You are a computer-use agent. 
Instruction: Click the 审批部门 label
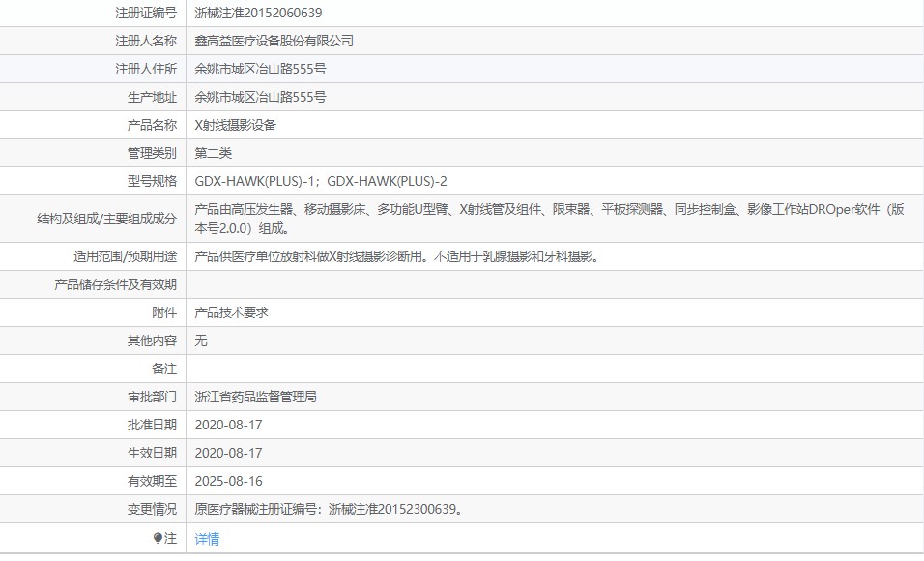pyautogui.click(x=152, y=397)
